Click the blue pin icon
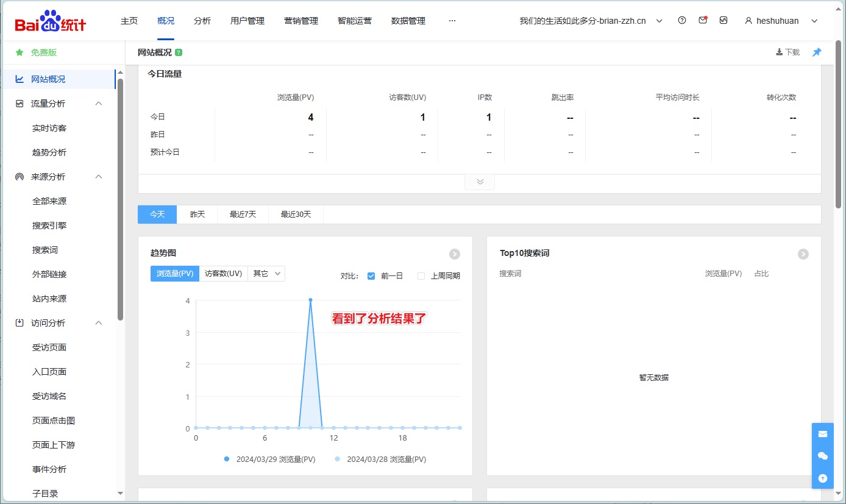The height and width of the screenshot is (504, 846). pyautogui.click(x=817, y=52)
